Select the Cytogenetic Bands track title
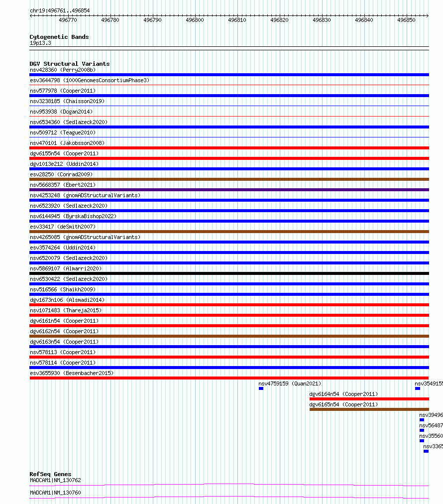Screen dimensions: 443x504 (x=59, y=37)
